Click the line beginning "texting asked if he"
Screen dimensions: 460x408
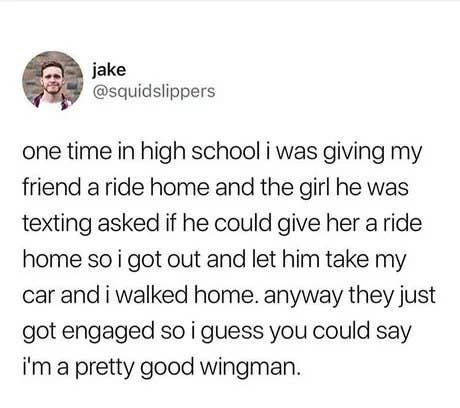222,224
